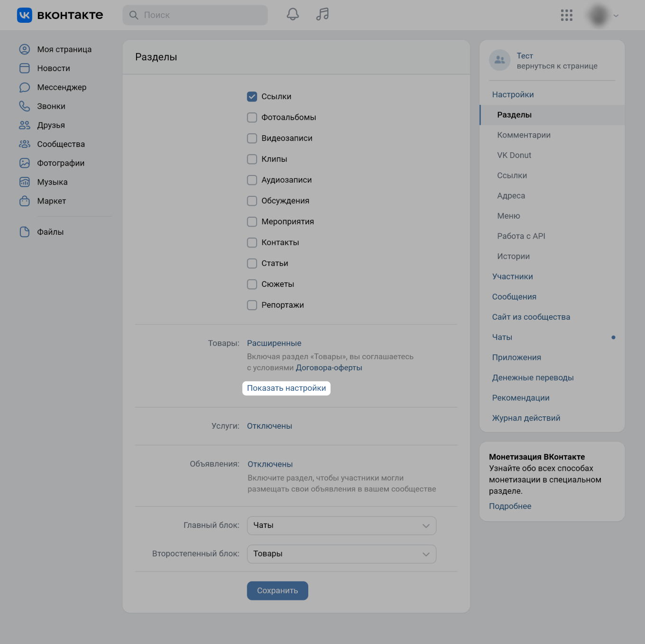Click the notifications bell icon

coord(293,15)
